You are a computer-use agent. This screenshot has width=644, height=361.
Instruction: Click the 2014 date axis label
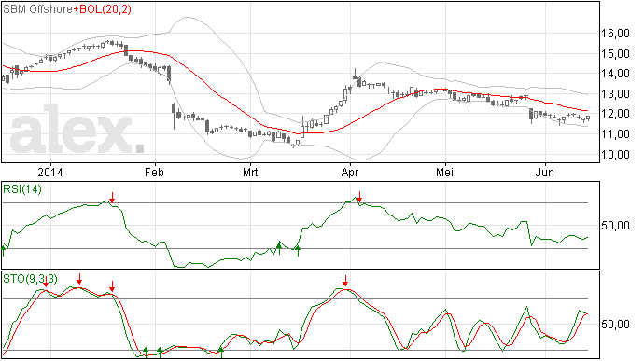coord(50,172)
